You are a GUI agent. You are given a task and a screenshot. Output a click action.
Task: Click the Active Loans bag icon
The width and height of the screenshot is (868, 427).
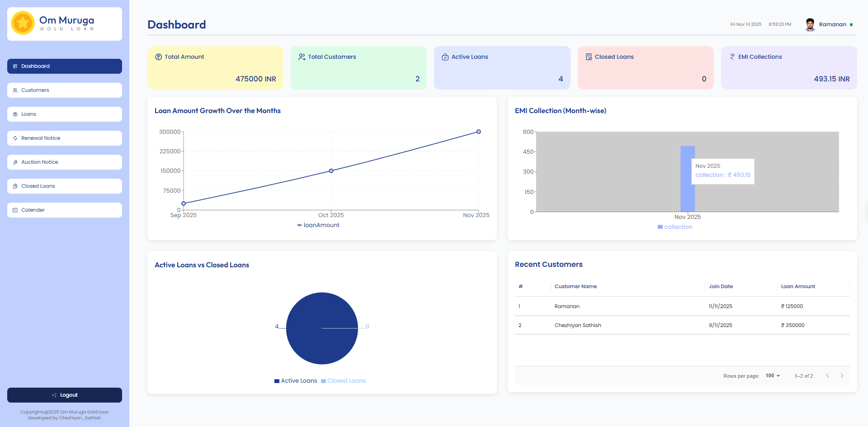point(445,57)
